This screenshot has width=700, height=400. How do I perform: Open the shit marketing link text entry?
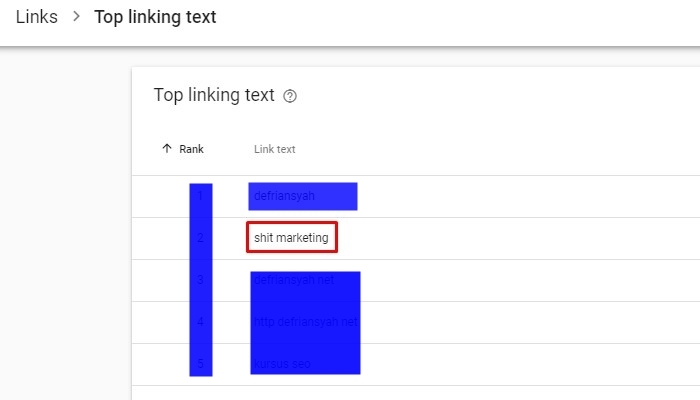point(291,238)
